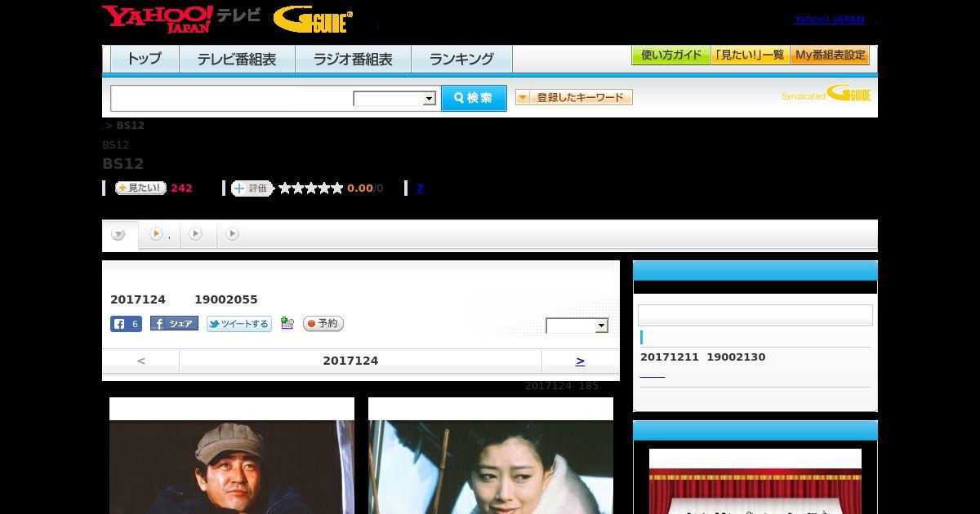Click the blue 検索 search button
This screenshot has height=514, width=980.
point(474,98)
